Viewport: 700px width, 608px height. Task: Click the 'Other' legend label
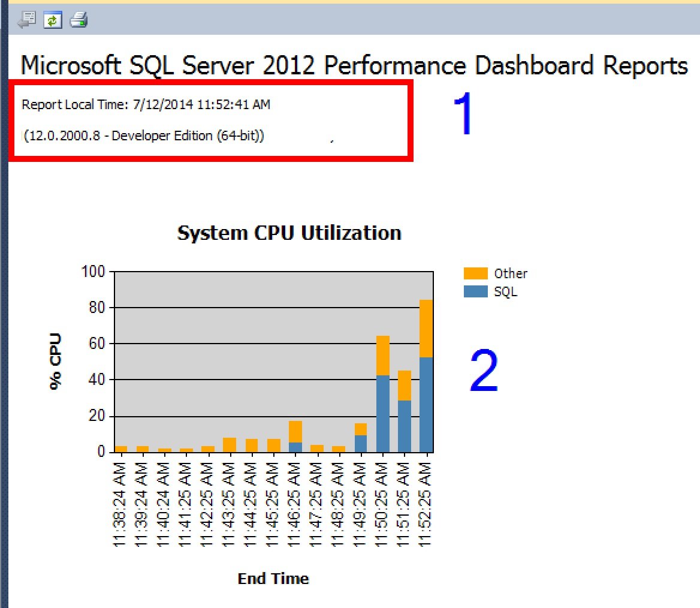pyautogui.click(x=511, y=273)
